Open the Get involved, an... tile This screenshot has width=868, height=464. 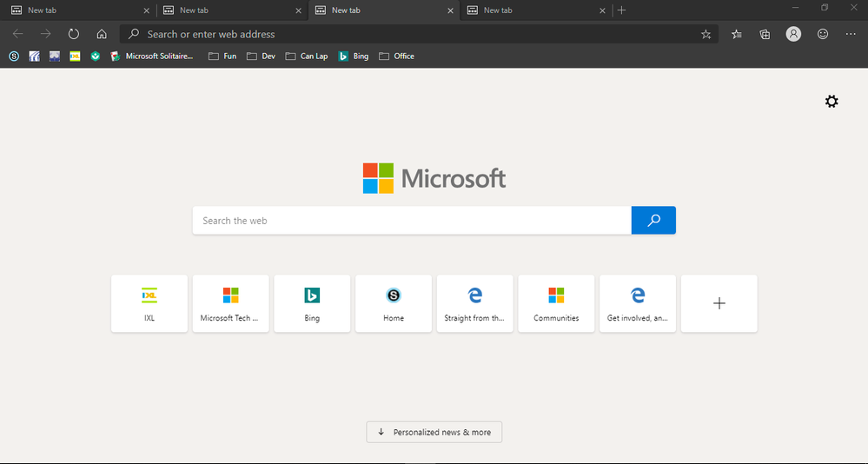[638, 303]
